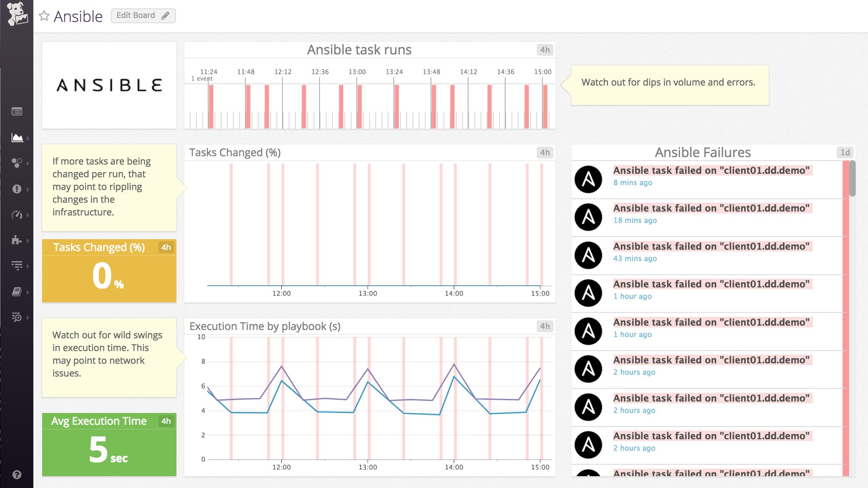The height and width of the screenshot is (488, 868).
Task: Select the APM search icon in the sidebar
Action: 16,317
